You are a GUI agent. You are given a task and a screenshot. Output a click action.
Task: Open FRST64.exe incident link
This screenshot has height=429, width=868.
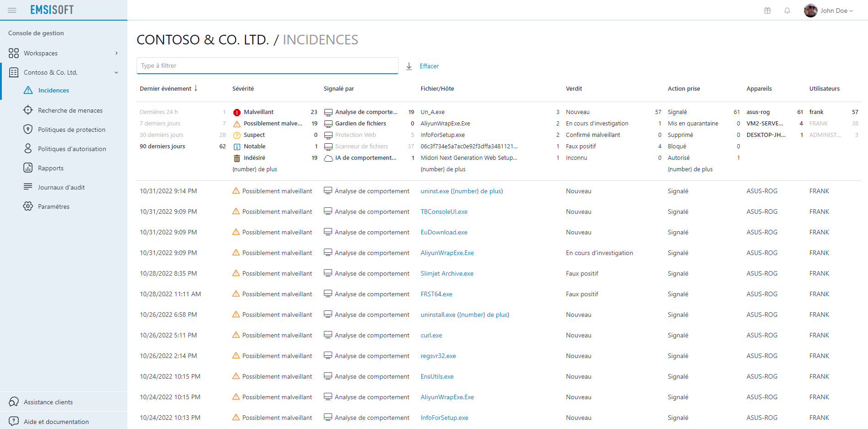click(436, 294)
